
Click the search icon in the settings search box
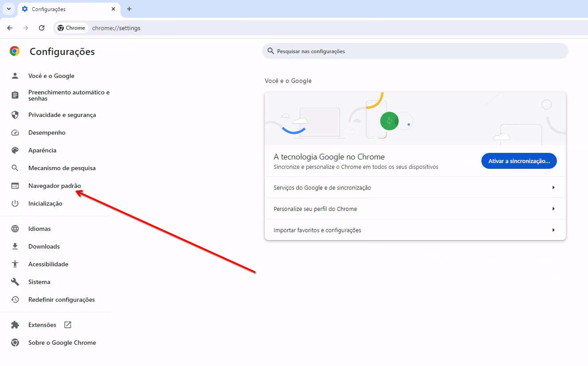click(x=271, y=51)
